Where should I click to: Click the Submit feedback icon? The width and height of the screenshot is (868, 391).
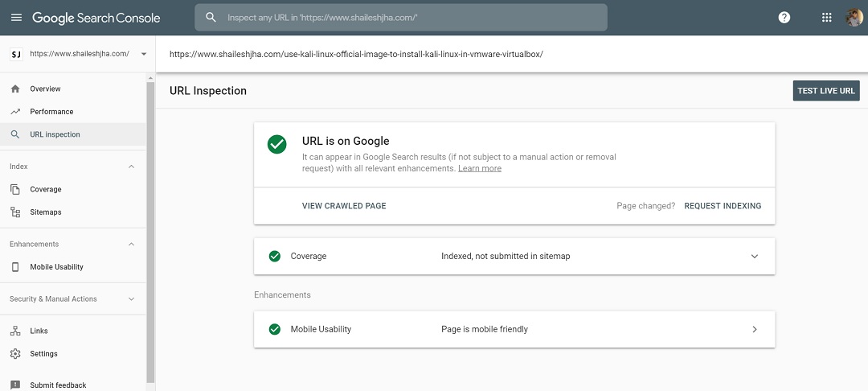[15, 385]
